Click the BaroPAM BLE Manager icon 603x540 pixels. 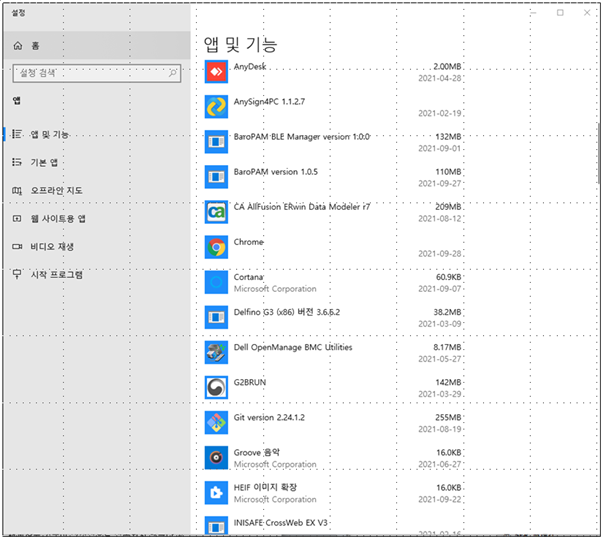click(216, 142)
